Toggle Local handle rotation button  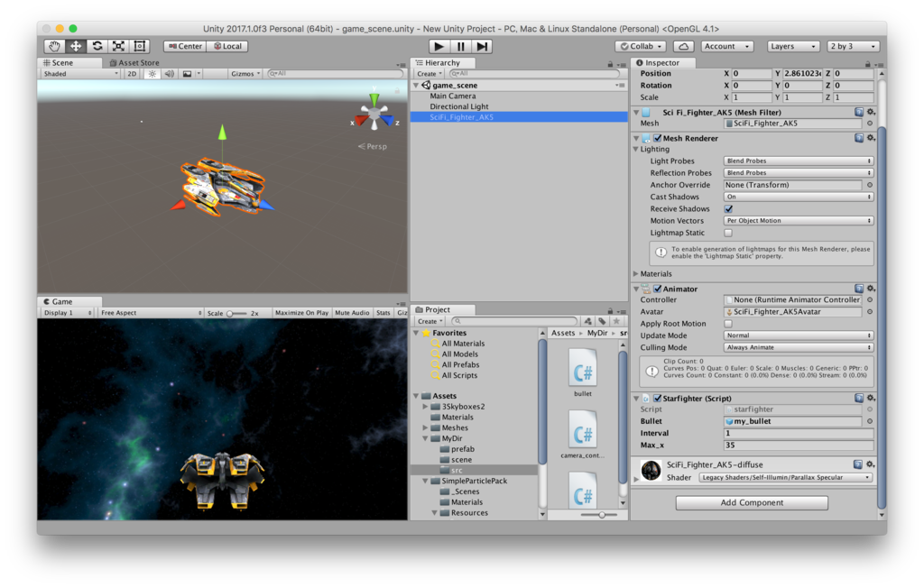coord(227,46)
